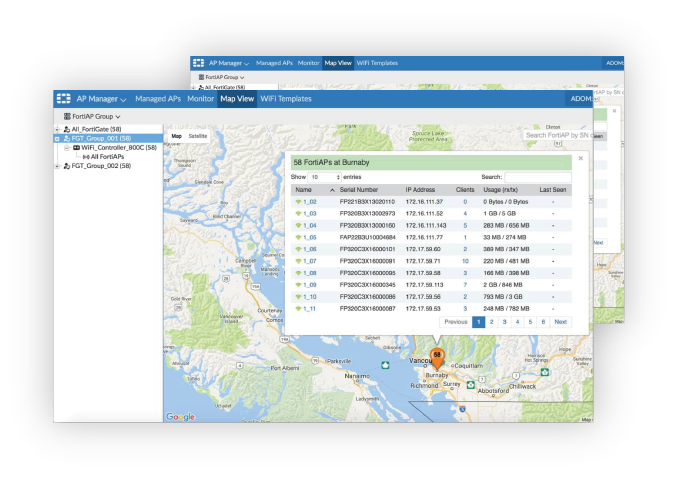680x477 pixels.
Task: Sort by the Clients column header
Action: click(x=465, y=190)
